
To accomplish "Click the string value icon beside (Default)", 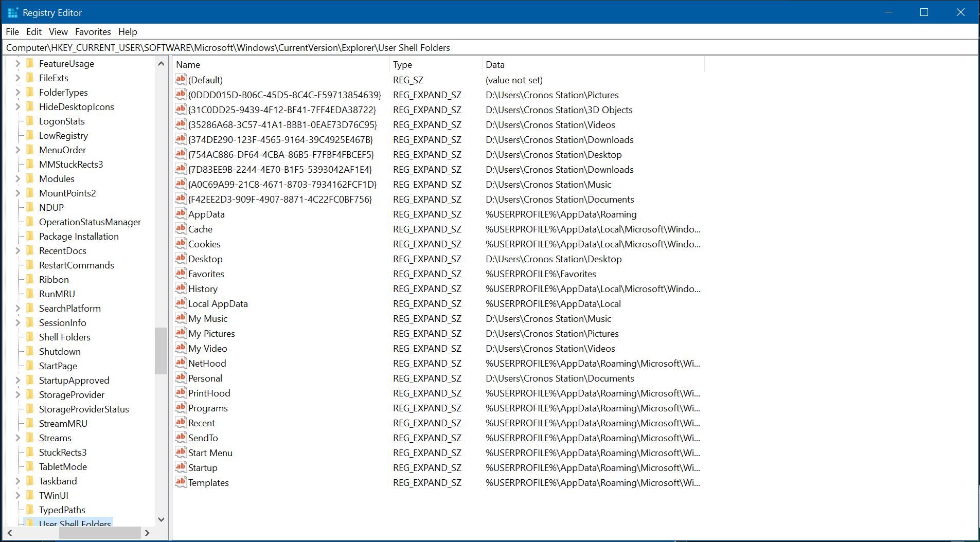I will point(181,79).
